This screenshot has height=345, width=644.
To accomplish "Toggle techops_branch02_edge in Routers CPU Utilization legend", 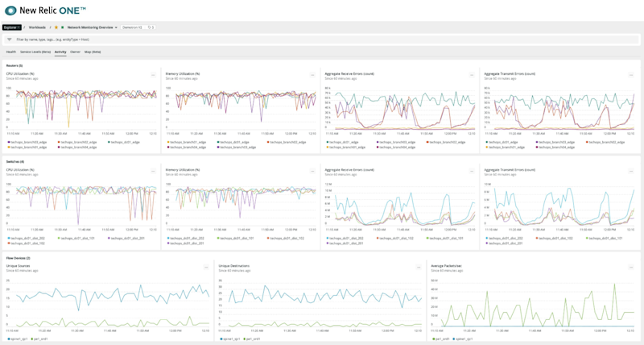I will [x=77, y=143].
